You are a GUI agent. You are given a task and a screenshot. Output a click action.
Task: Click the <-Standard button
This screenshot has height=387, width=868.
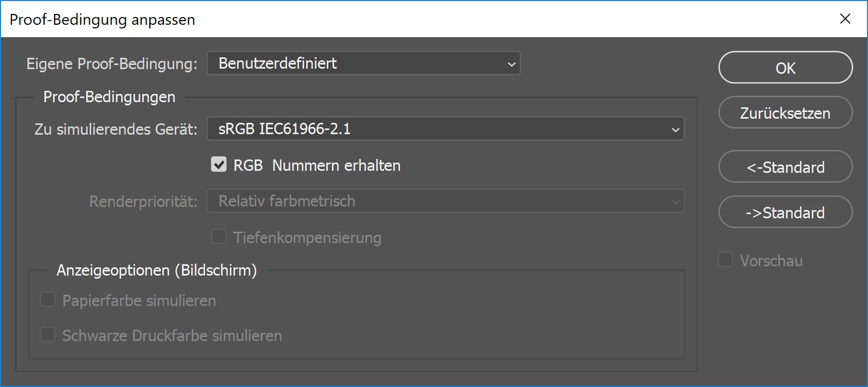786,167
